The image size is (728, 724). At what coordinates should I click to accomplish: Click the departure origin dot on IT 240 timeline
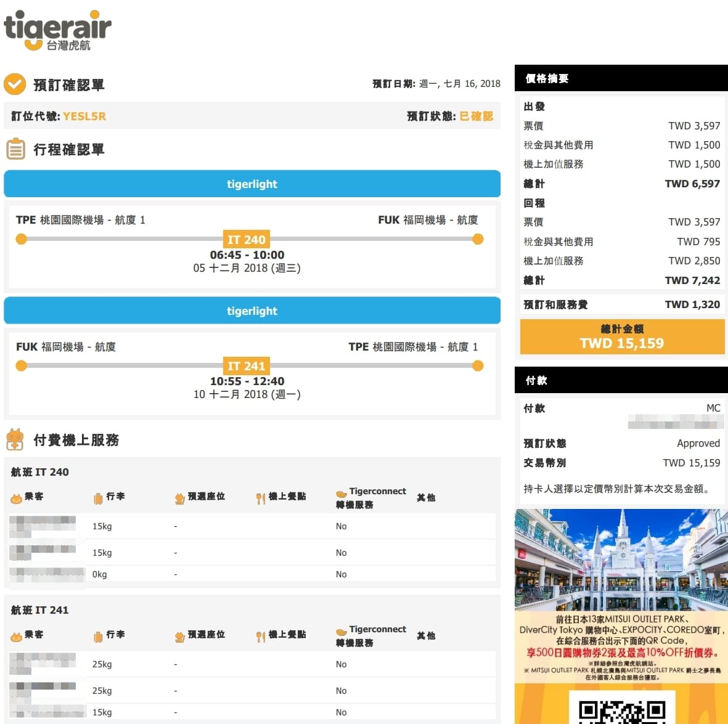21,239
